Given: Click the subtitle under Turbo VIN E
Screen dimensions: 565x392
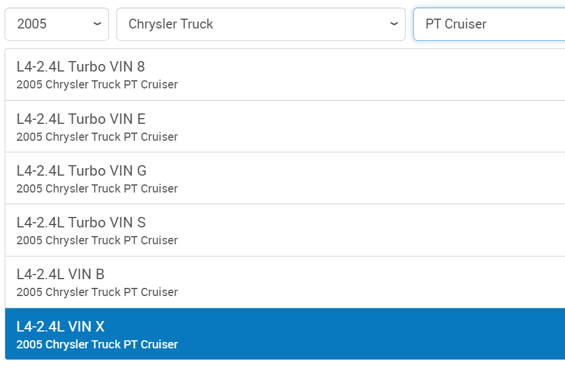Looking at the screenshot, I should [x=97, y=137].
